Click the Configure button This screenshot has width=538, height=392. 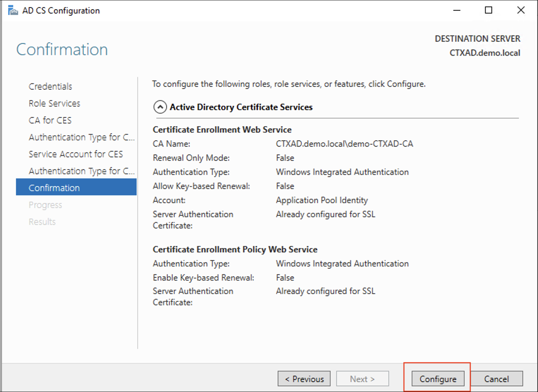(x=437, y=379)
